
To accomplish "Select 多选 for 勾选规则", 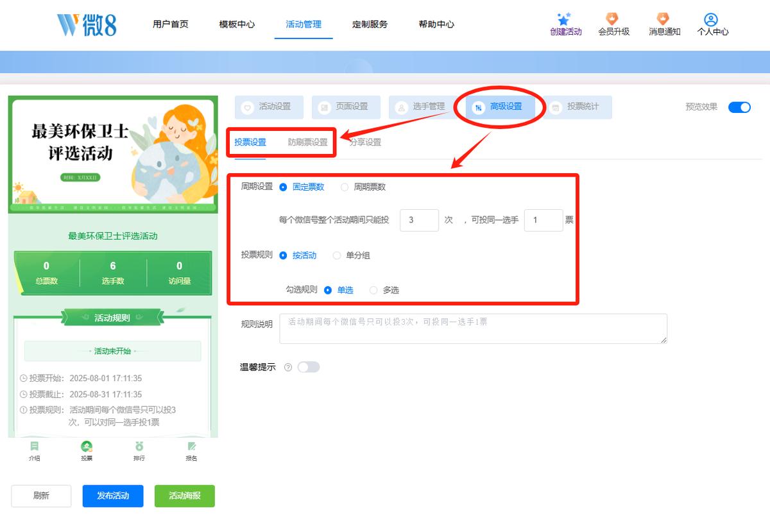I will 384,290.
